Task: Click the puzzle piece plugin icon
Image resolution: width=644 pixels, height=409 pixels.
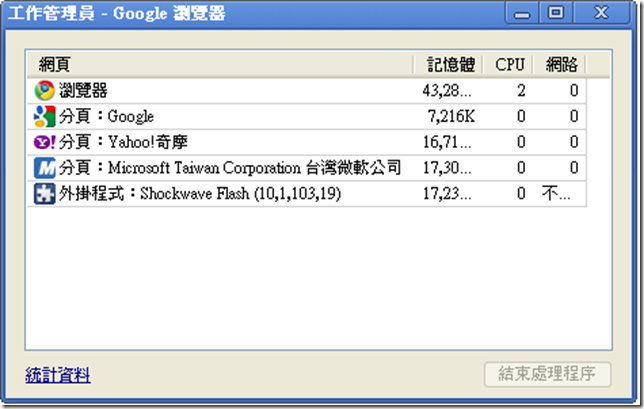Action: coord(44,193)
